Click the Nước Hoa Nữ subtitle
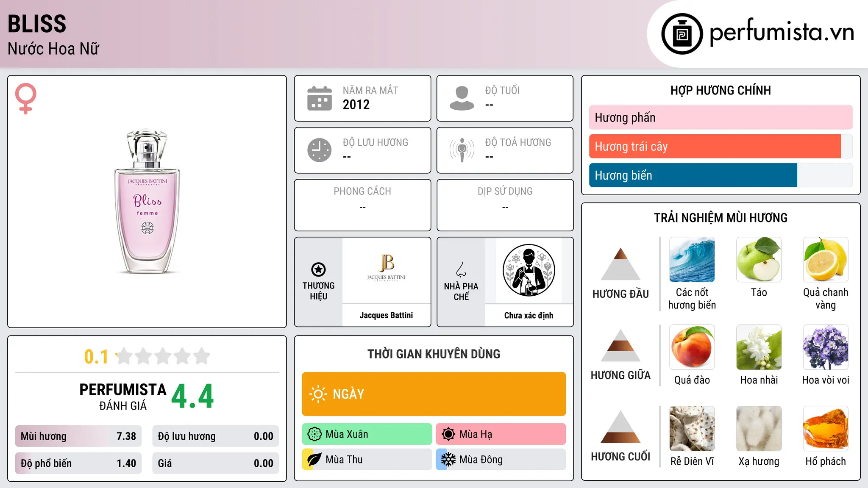868x488 pixels. coord(53,49)
